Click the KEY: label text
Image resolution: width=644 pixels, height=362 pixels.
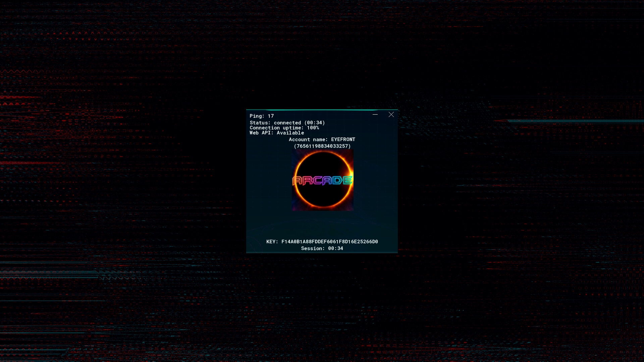(272, 241)
